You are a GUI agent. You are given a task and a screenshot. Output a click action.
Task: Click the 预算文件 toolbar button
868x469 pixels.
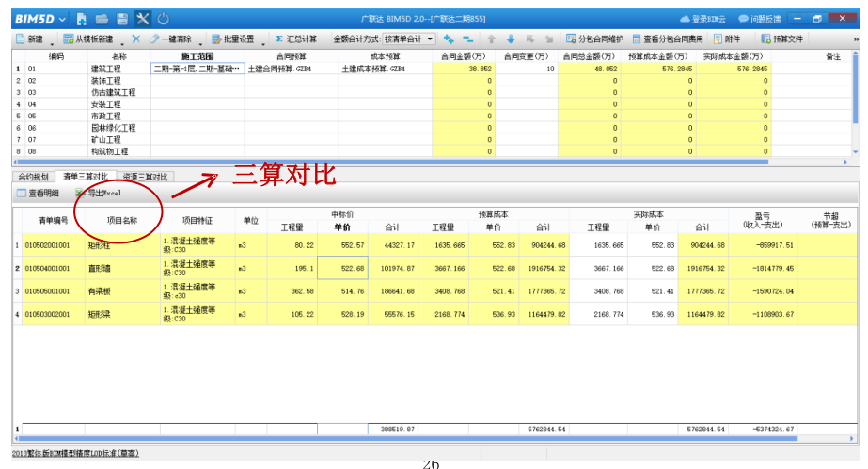781,39
